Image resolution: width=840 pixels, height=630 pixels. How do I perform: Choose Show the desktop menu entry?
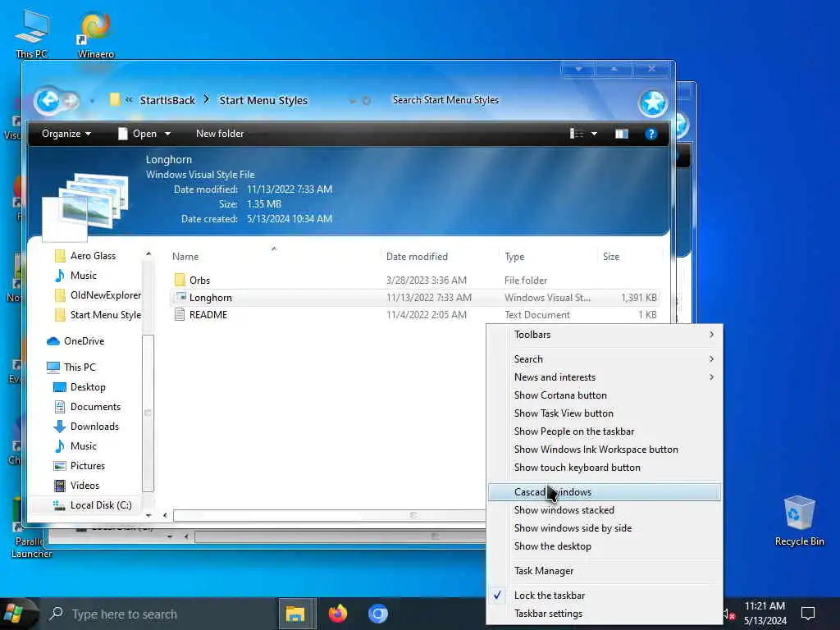605,546
